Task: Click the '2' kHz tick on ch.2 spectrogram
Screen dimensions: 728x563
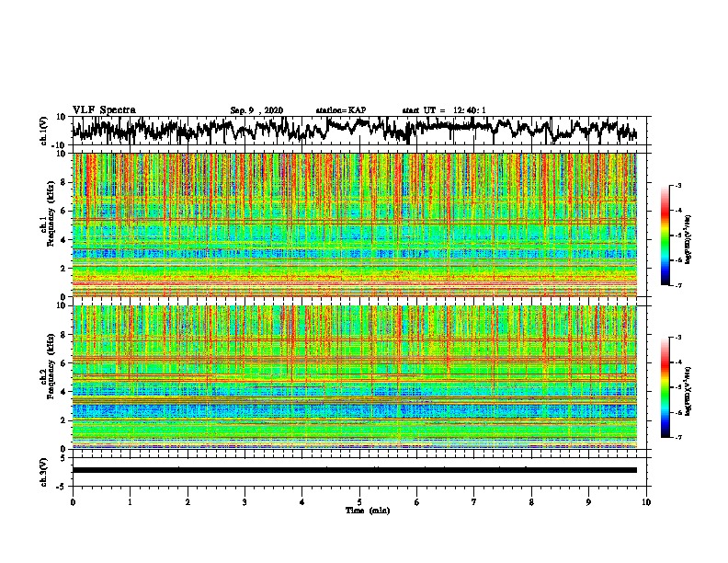Action: pyautogui.click(x=63, y=420)
